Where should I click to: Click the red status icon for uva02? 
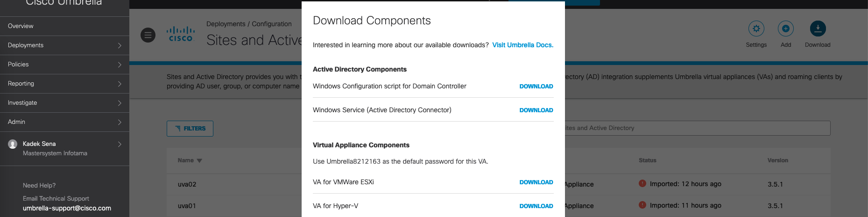click(642, 183)
